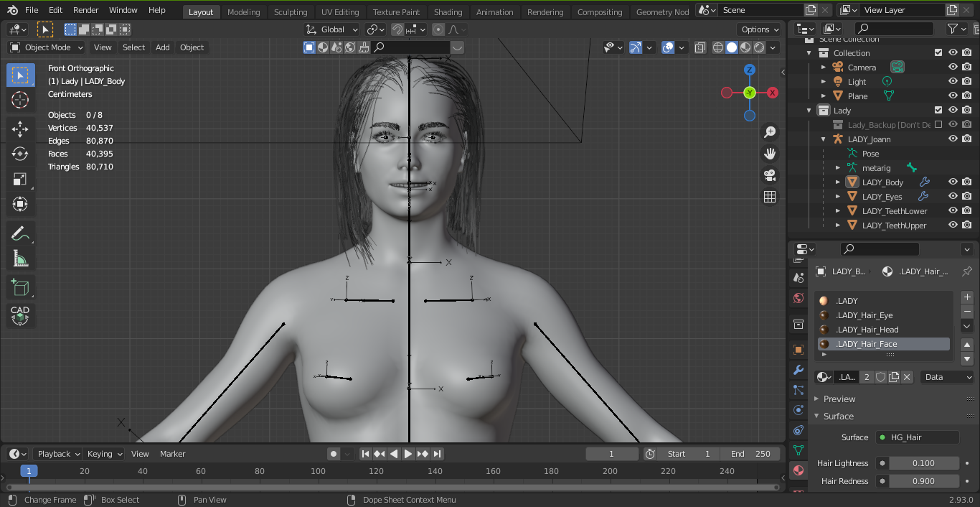Hide LADY_Body in the outliner
Image resolution: width=980 pixels, height=507 pixels.
pyautogui.click(x=953, y=182)
